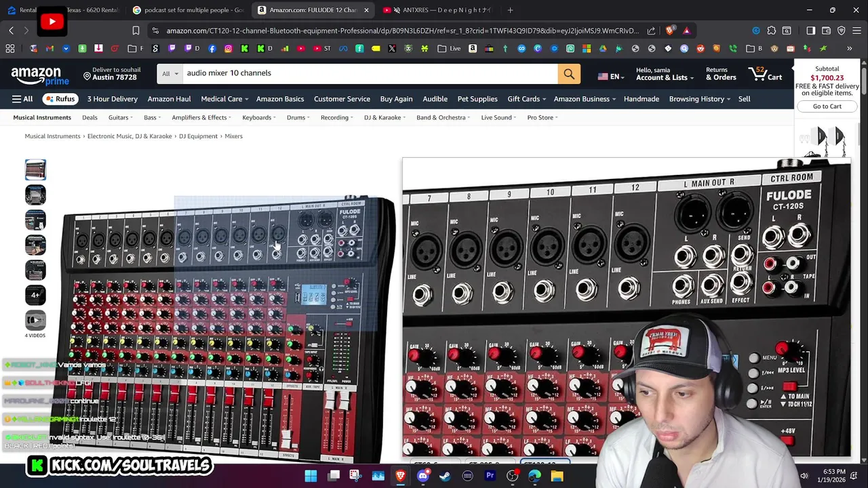Expand the Live Sound category dropdown
Viewport: 868px width, 488px height.
tap(499, 117)
